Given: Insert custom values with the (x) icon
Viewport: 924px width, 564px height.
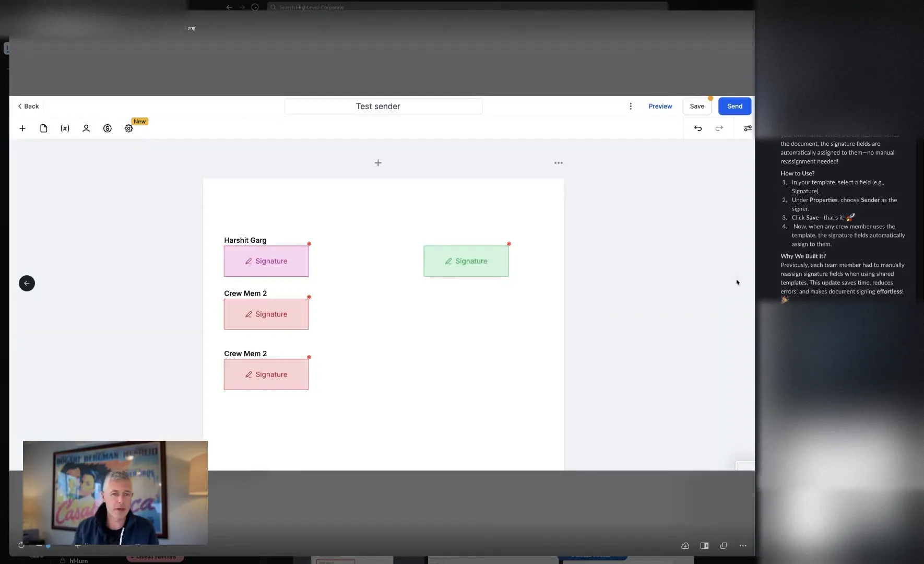Looking at the screenshot, I should (65, 128).
